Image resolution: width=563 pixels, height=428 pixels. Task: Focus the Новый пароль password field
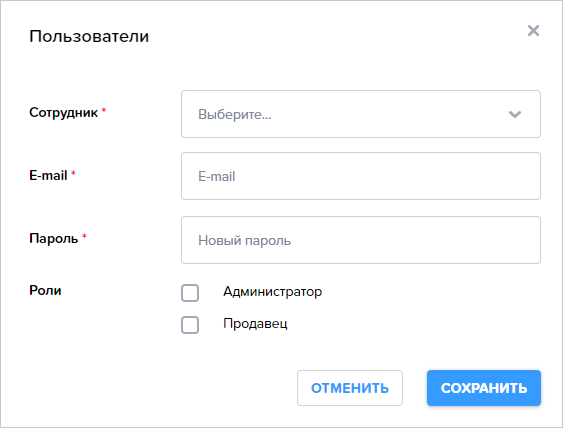point(361,240)
